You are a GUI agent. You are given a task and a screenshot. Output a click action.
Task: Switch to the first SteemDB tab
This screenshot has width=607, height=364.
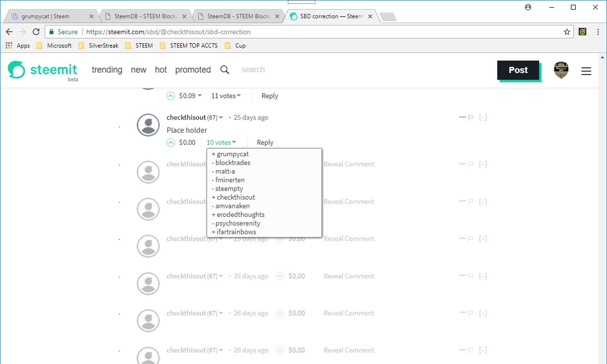coord(146,16)
